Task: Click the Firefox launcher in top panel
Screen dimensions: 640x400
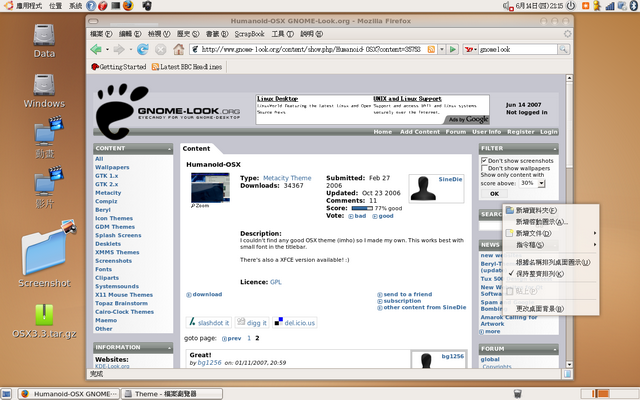Action: coord(128,5)
